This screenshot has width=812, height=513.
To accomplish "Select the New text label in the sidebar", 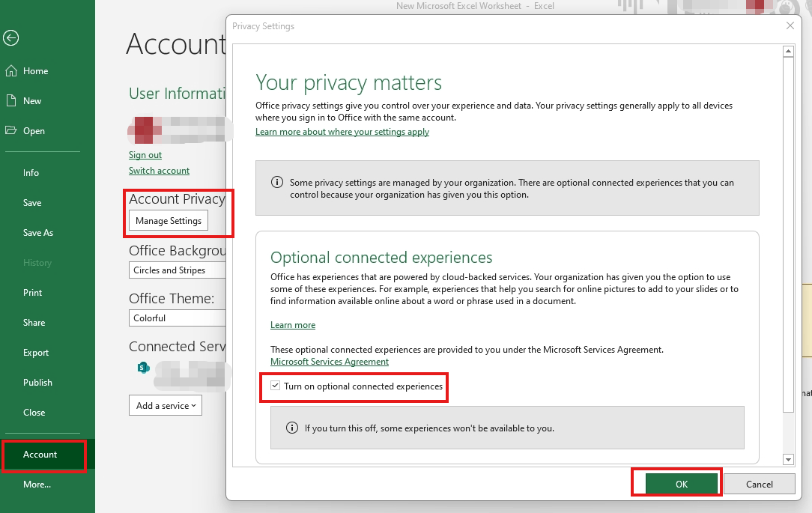I will tap(32, 101).
